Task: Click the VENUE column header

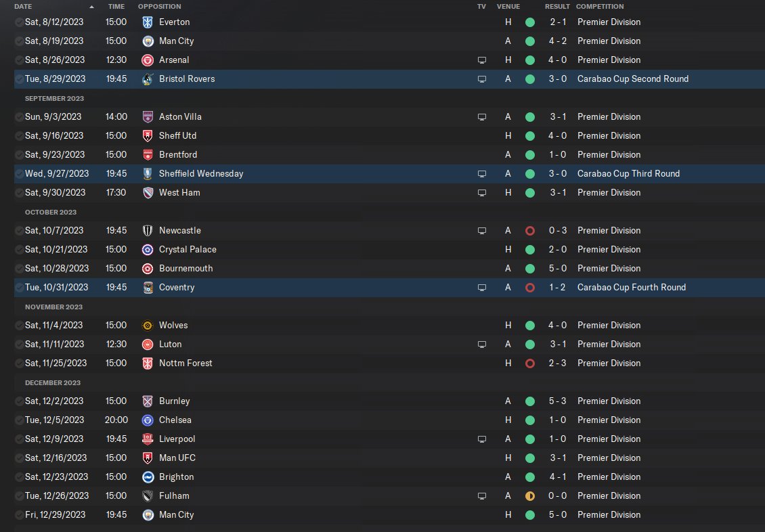Action: (508, 6)
